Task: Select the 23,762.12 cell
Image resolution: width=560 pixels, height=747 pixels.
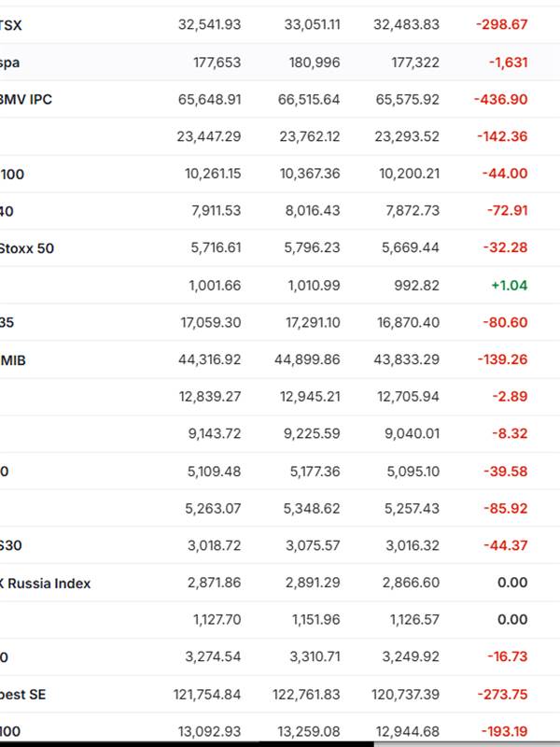Action: click(310, 136)
